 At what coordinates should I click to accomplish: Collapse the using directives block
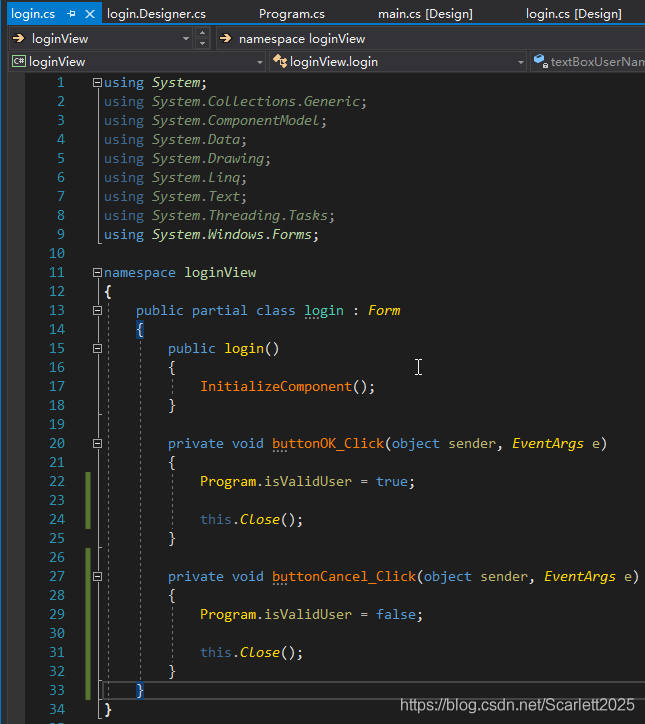[96, 83]
